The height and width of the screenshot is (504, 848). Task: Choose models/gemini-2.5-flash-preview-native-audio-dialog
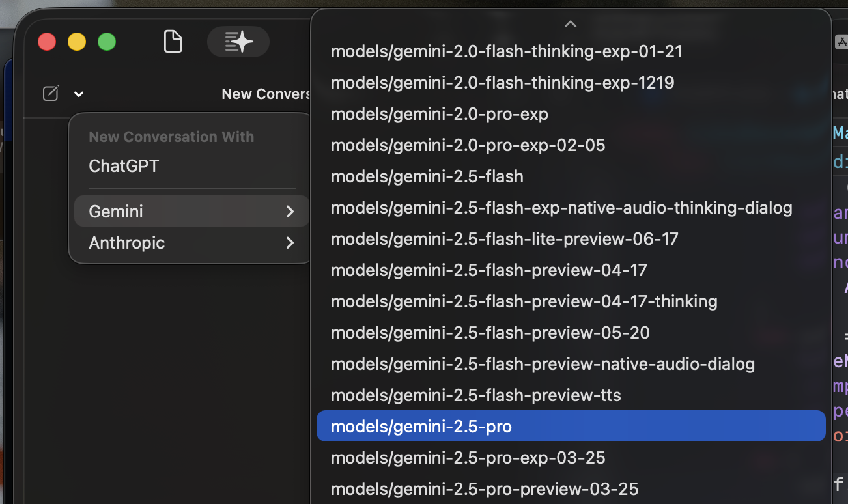pos(543,363)
